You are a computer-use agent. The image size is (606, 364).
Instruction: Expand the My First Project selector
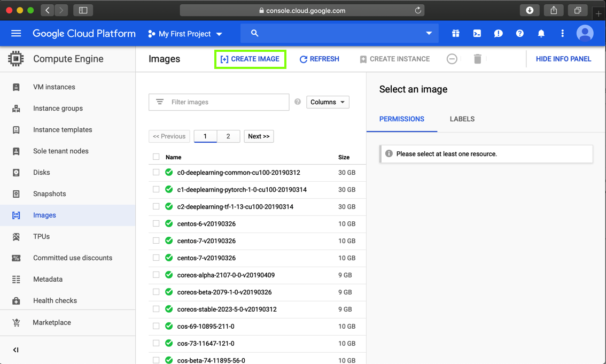click(x=185, y=34)
